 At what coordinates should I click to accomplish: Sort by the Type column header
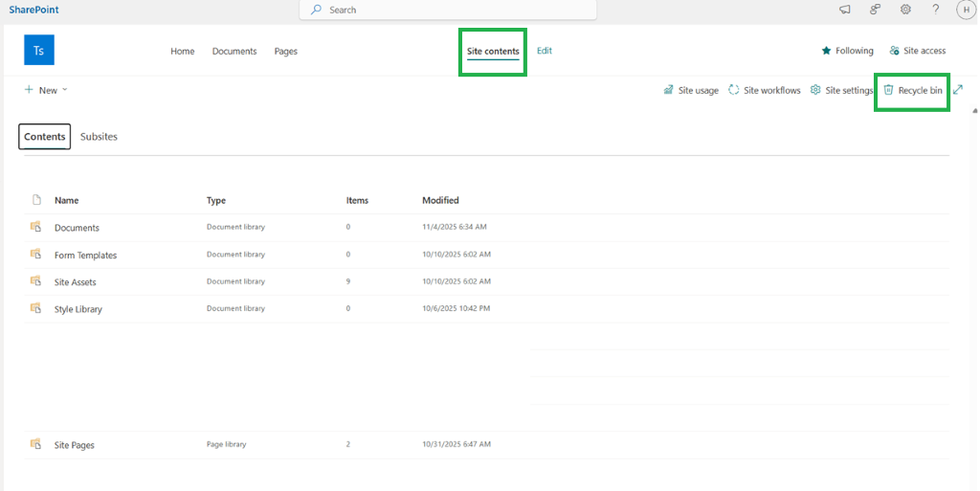click(215, 201)
